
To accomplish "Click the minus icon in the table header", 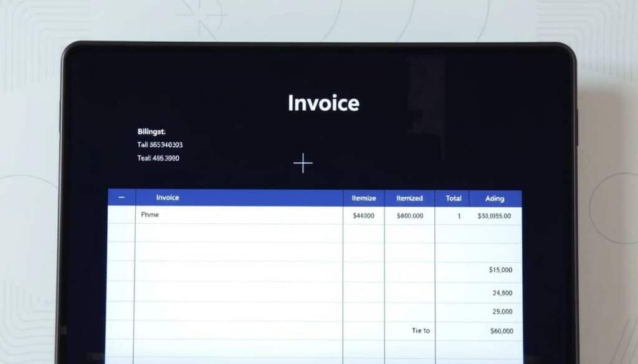I will pos(121,197).
